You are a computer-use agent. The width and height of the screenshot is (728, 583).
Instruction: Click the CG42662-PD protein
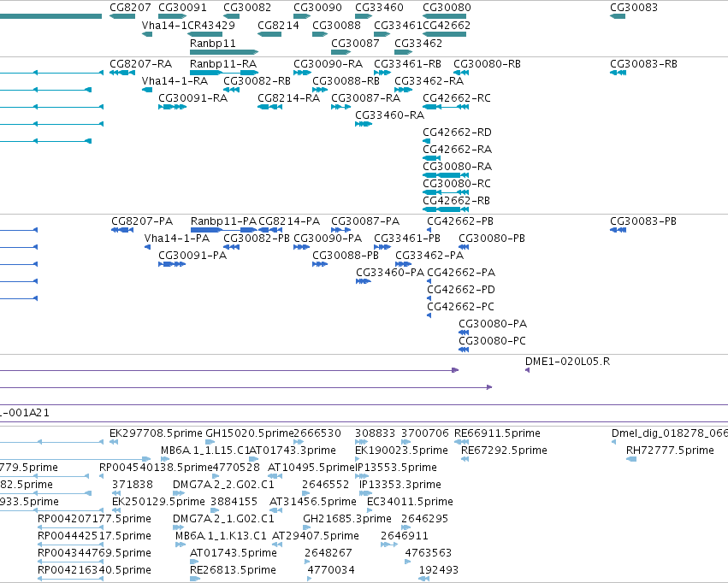(429, 298)
